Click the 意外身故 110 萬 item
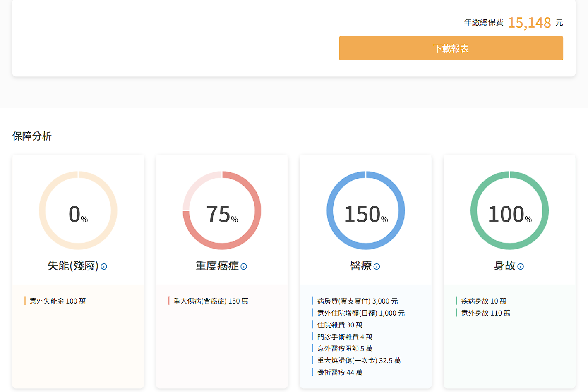The width and height of the screenshot is (588, 392). coord(485,313)
